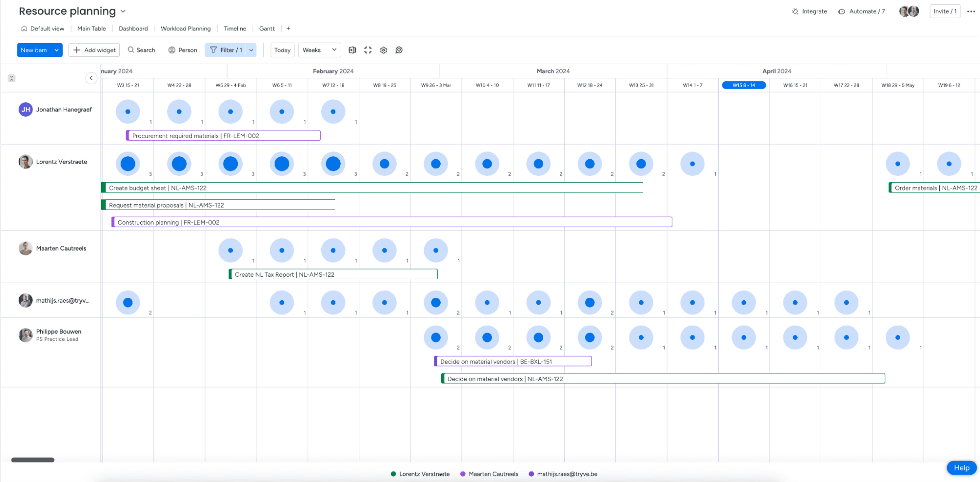Filter by Person in the toolbar
This screenshot has height=482, width=980.
pyautogui.click(x=183, y=50)
